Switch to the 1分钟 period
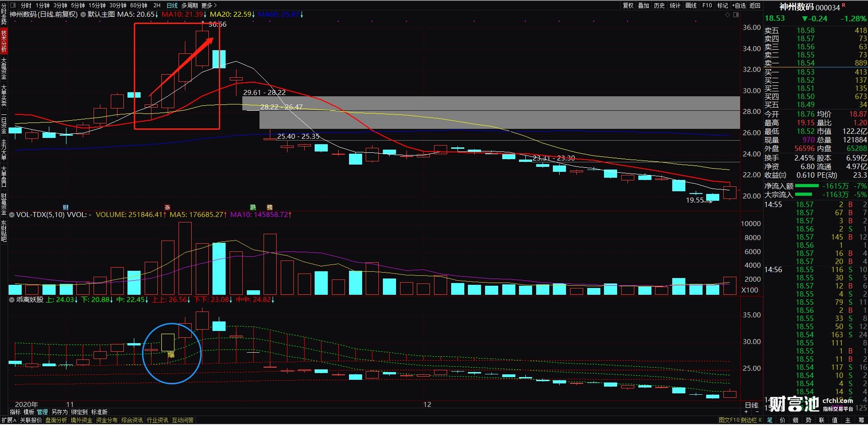Image resolution: width=868 pixels, height=425 pixels. click(43, 5)
